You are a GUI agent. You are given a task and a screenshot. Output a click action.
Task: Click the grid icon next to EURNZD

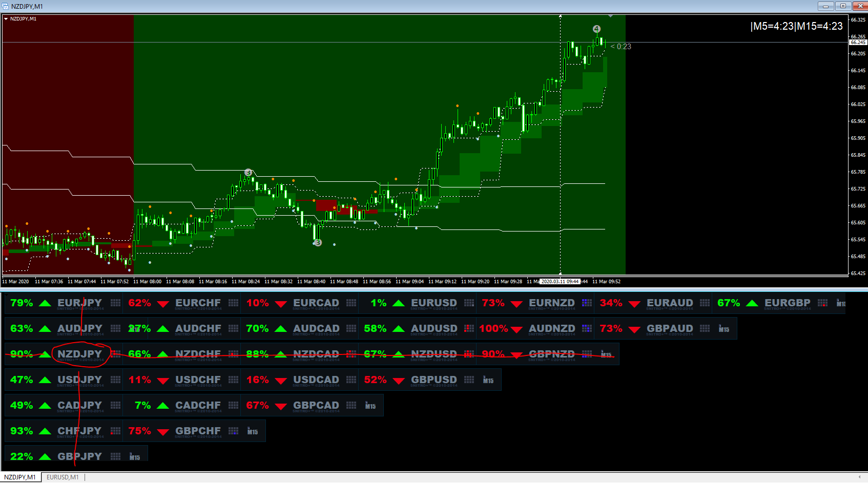587,303
